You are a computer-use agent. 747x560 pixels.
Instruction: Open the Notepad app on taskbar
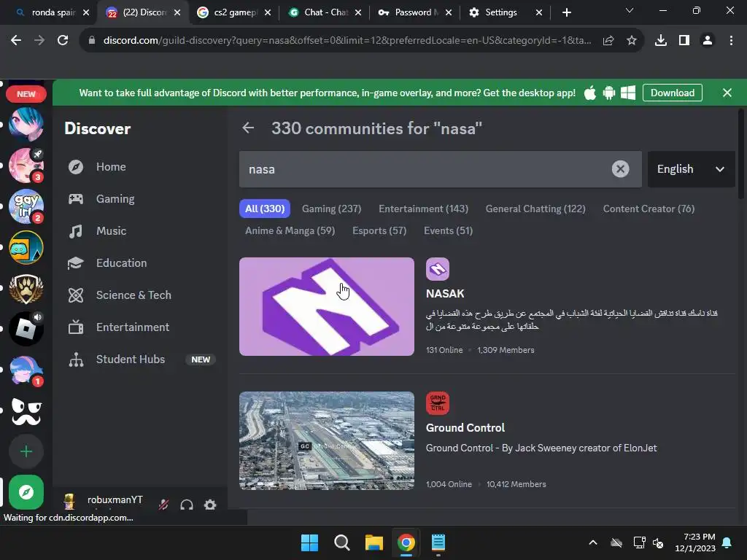click(x=438, y=542)
